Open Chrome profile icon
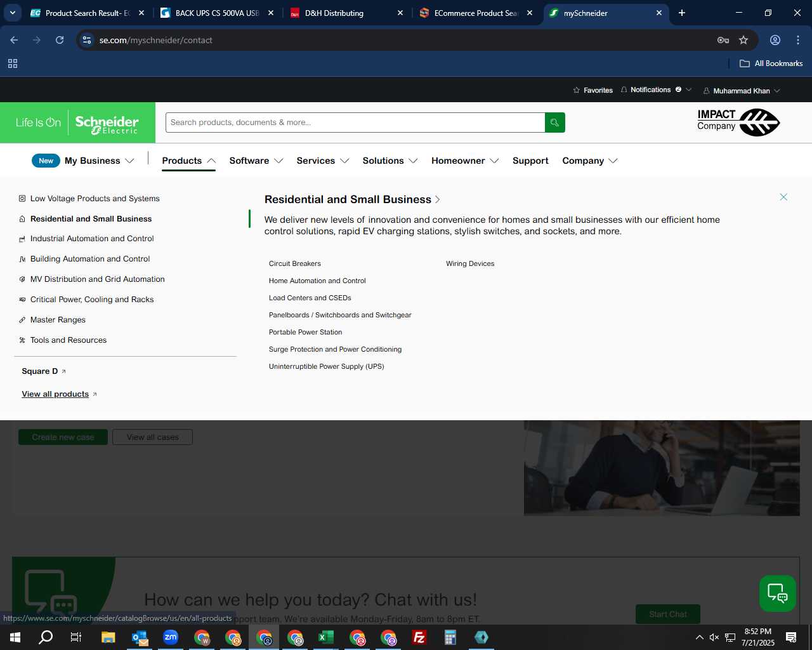 coord(775,40)
